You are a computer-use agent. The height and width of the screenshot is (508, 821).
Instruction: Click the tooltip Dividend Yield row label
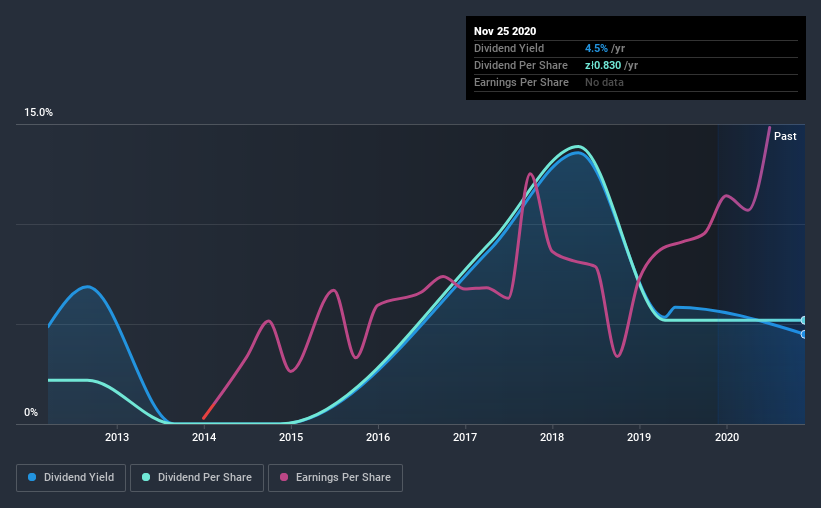tap(509, 48)
